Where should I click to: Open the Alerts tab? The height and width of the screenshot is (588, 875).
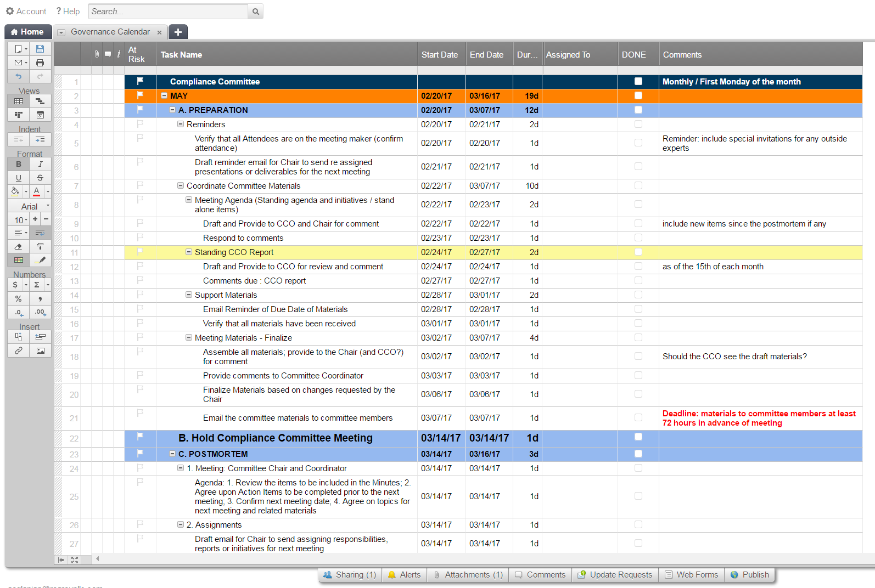[405, 575]
